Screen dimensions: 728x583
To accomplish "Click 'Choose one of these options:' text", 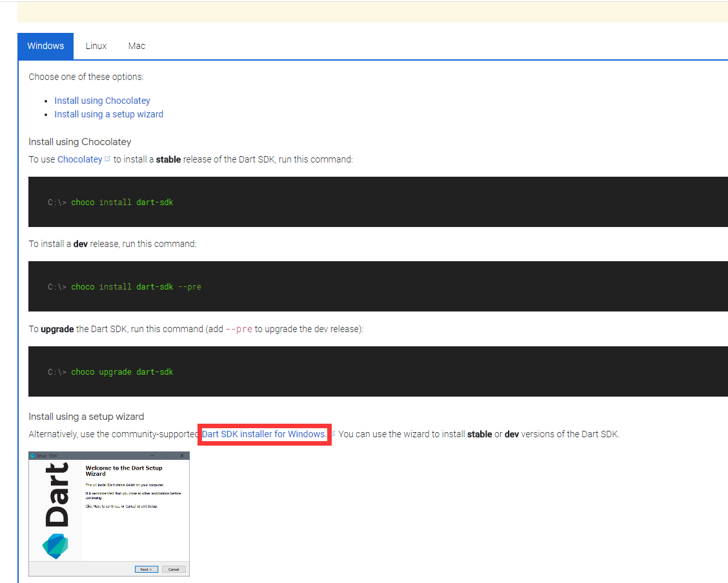I will coord(86,77).
